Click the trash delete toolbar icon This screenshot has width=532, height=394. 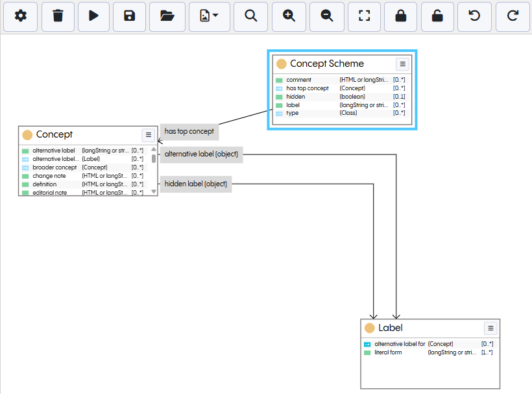(x=58, y=16)
